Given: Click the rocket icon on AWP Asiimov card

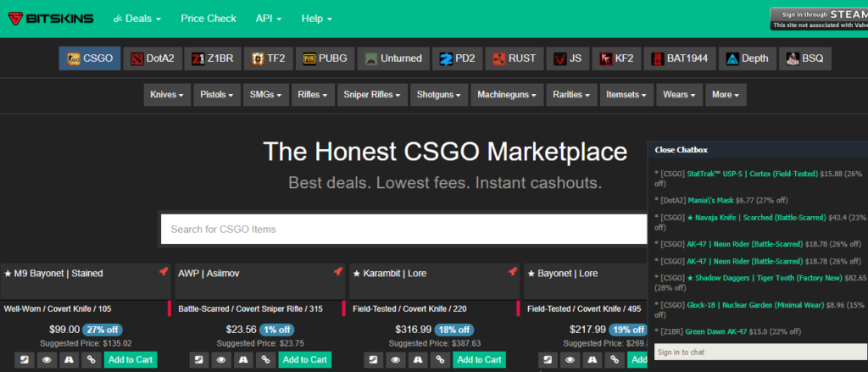Looking at the screenshot, I should [337, 272].
